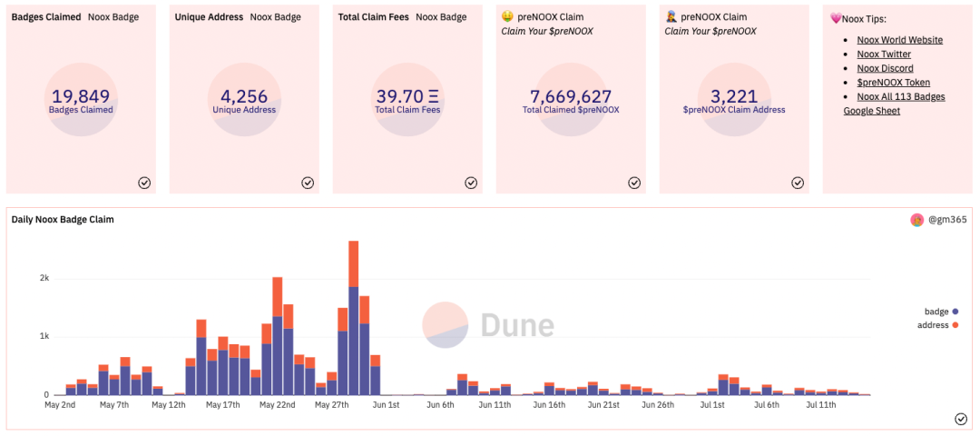Click the Dune logo watermark in chart
This screenshot has width=980, height=436.
tap(487, 325)
